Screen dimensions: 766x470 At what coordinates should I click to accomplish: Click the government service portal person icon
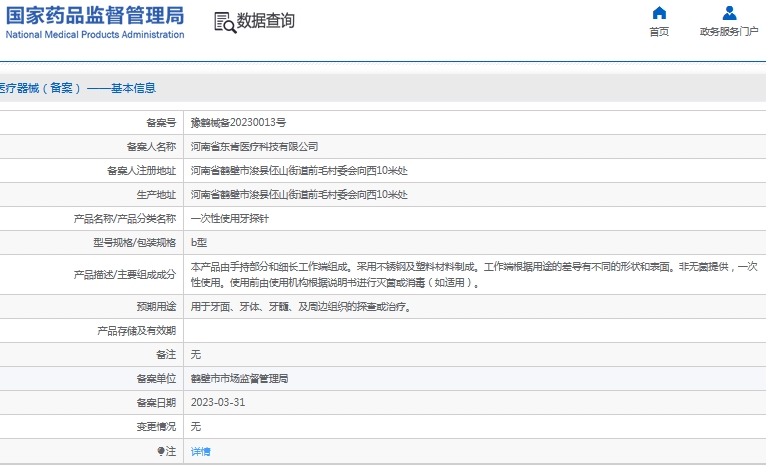click(x=729, y=13)
